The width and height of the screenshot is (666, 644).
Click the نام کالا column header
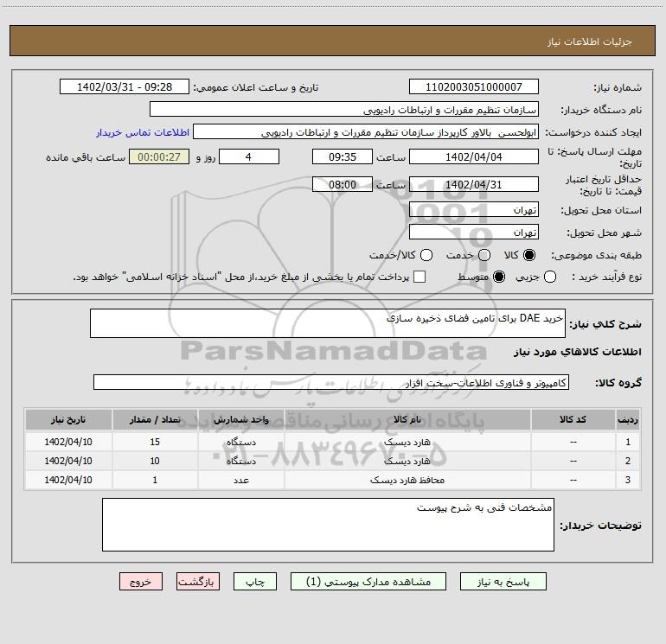coord(407,419)
